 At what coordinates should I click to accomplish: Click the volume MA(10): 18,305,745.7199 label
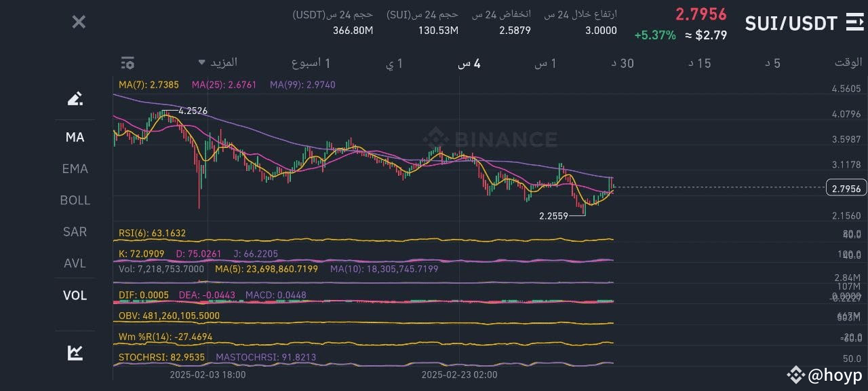pyautogui.click(x=384, y=269)
